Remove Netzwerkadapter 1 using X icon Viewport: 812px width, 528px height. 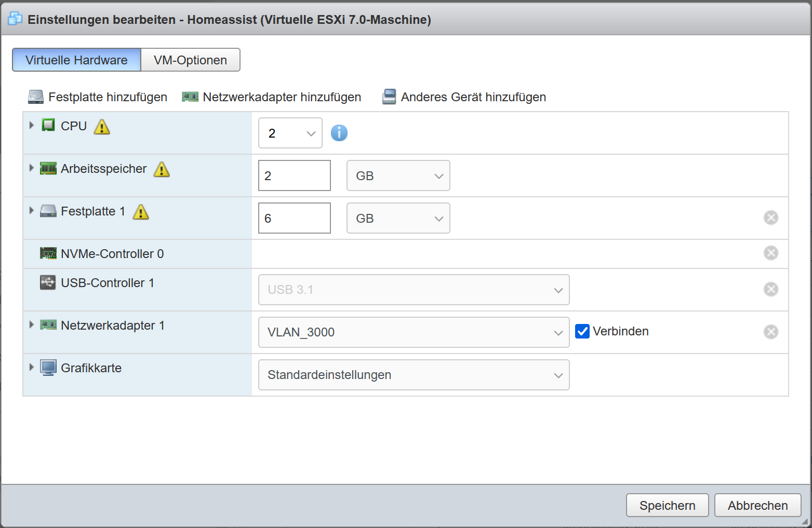pos(770,332)
